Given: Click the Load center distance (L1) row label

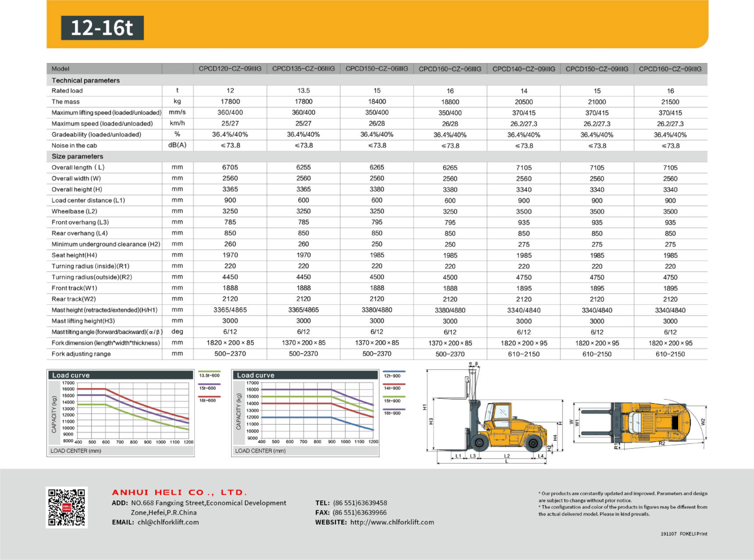Looking at the screenshot, I should pos(88,200).
